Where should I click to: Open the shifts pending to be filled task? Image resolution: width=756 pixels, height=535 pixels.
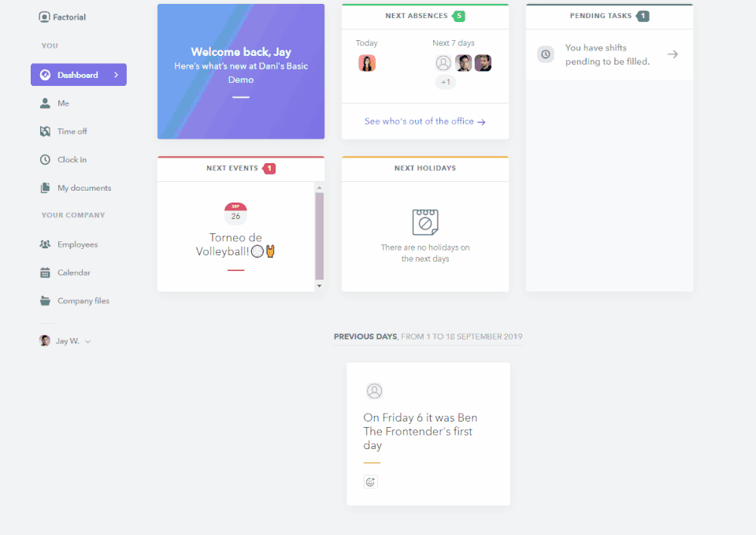point(610,54)
